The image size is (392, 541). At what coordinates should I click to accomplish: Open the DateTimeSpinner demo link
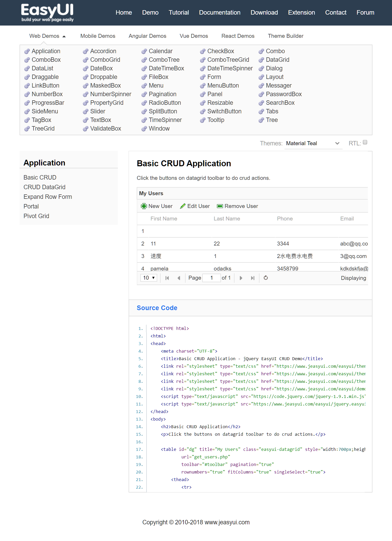(x=230, y=69)
